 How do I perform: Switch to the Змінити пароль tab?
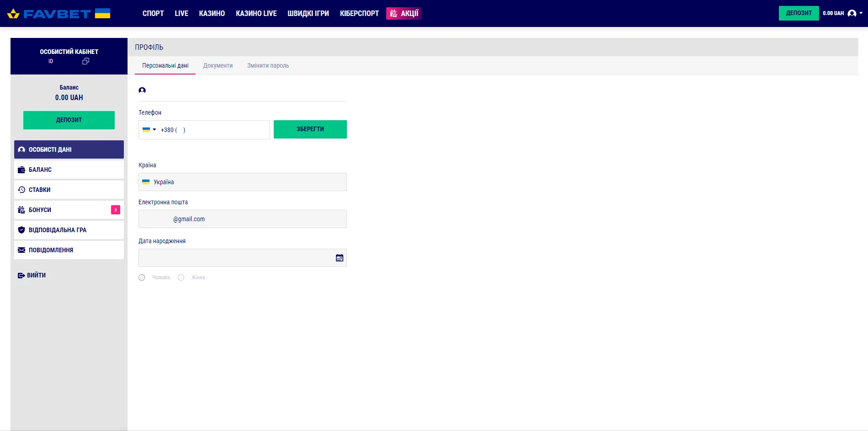point(268,65)
